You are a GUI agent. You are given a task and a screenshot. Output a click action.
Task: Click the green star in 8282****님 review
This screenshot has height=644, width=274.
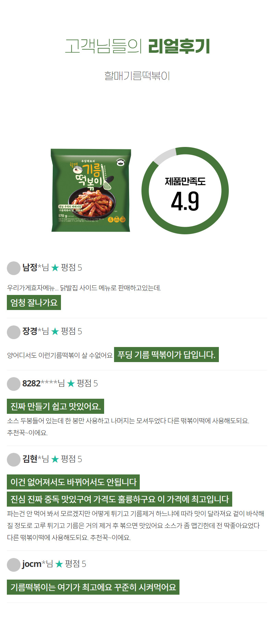click(71, 384)
